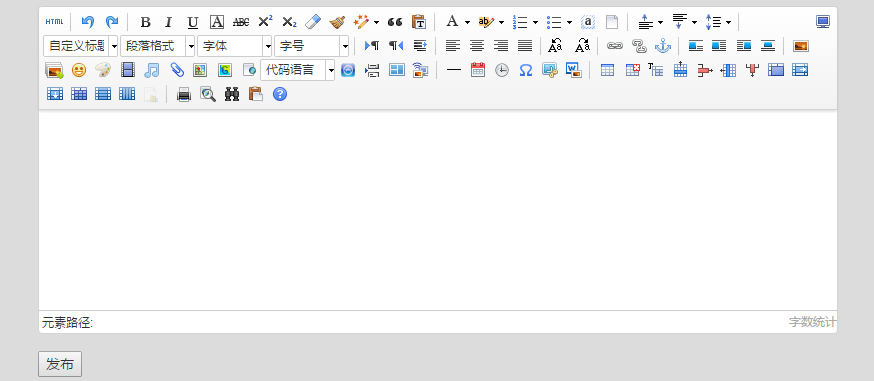
Task: Redo the last undone edit
Action: 112,22
